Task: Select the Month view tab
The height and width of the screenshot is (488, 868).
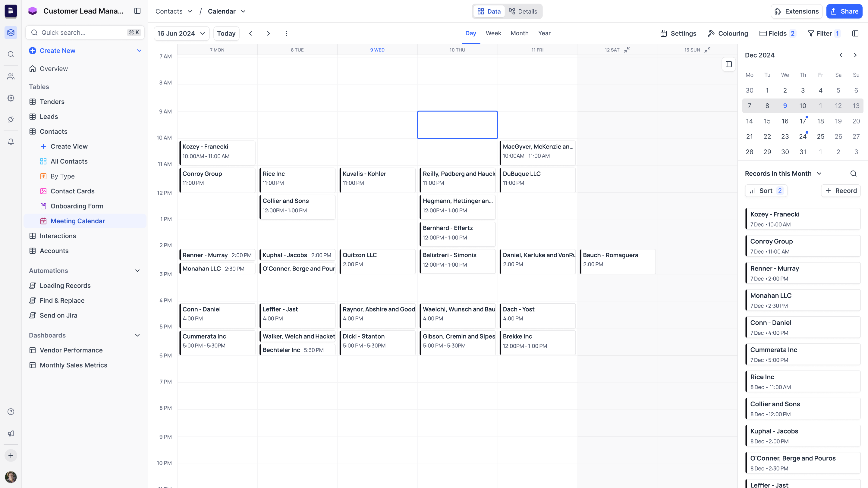Action: tap(519, 33)
